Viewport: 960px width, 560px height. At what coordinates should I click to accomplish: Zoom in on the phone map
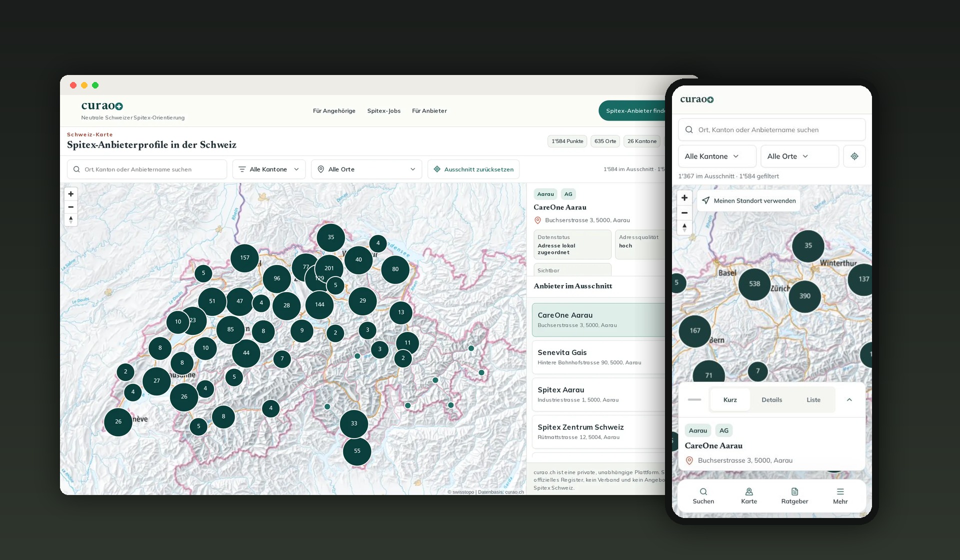tap(684, 198)
